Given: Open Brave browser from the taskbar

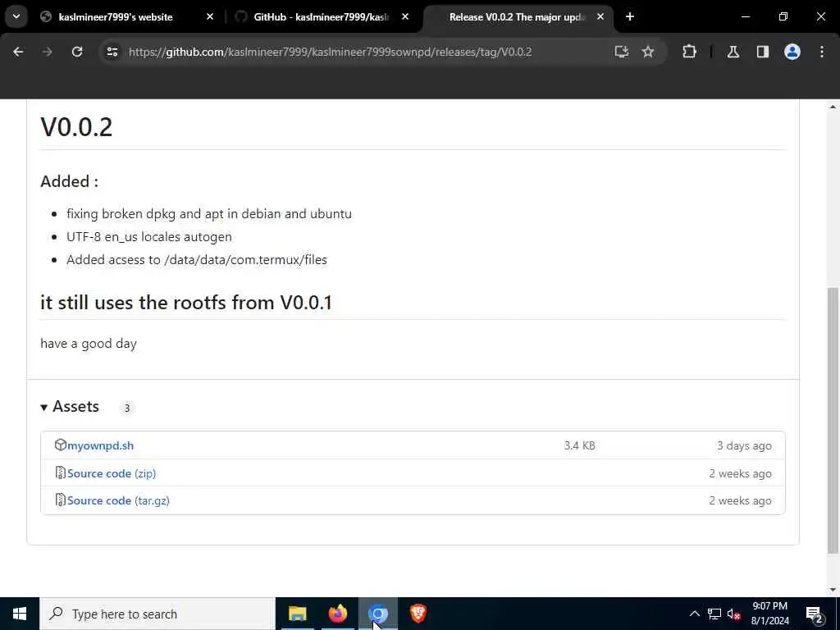Looking at the screenshot, I should 418,614.
